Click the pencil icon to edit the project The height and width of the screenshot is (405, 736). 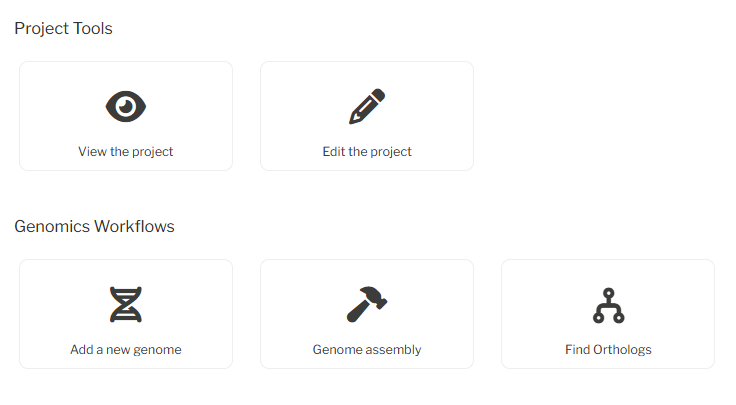367,106
